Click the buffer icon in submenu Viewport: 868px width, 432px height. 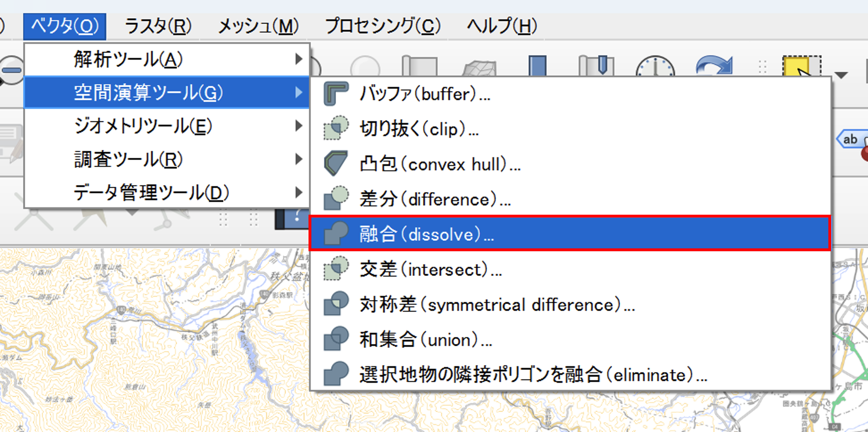(x=336, y=94)
